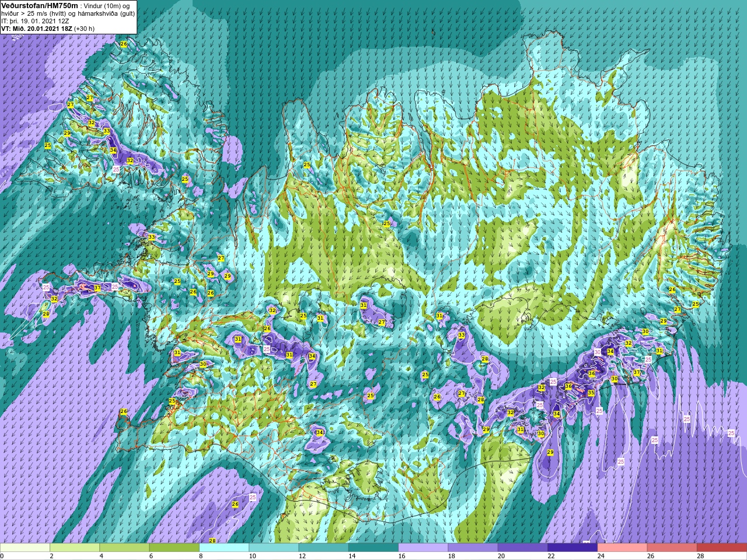747x560 pixels.
Task: Click the medium teal 12–14 m/s legend swatch
Action: click(x=324, y=548)
